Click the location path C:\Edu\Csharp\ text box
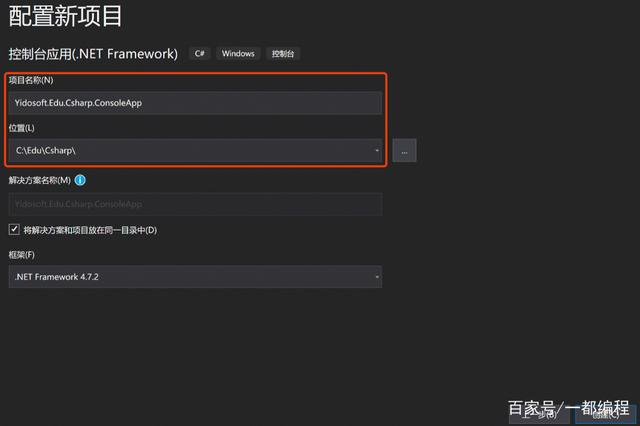Viewport: 640px width, 426px height. (x=190, y=150)
